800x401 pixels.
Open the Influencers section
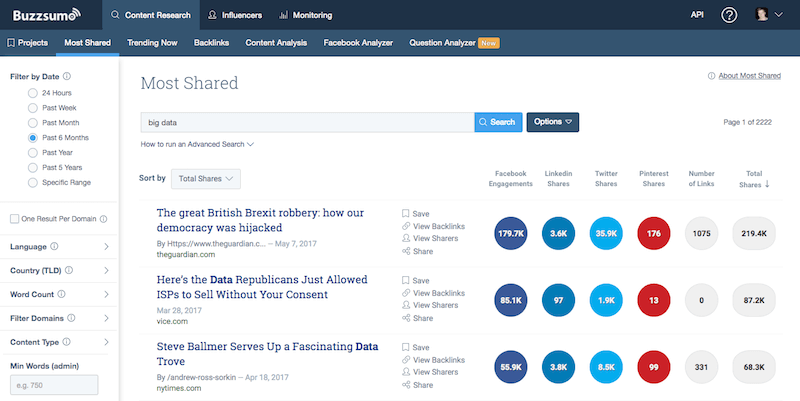click(238, 15)
